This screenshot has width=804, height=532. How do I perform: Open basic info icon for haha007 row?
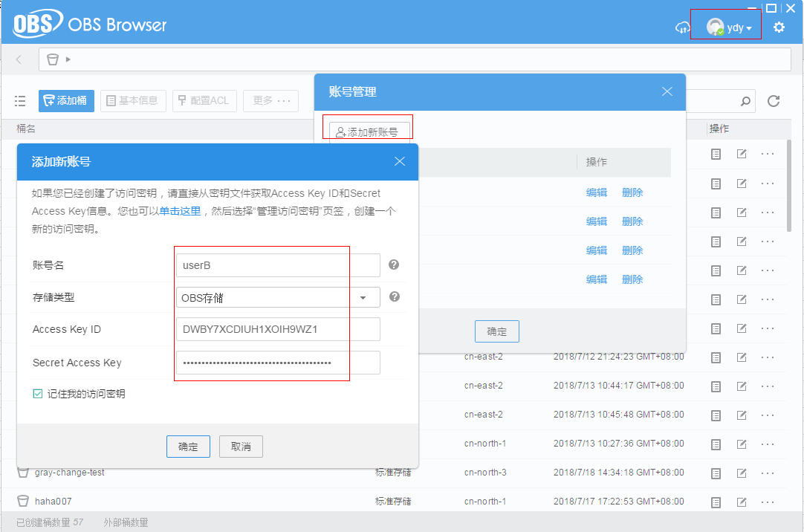point(716,502)
